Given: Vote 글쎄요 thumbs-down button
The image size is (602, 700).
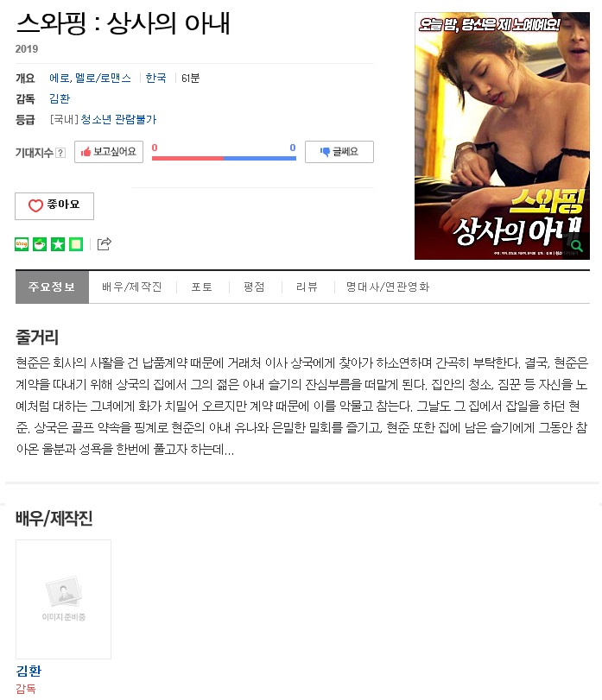Looking at the screenshot, I should 339,152.
